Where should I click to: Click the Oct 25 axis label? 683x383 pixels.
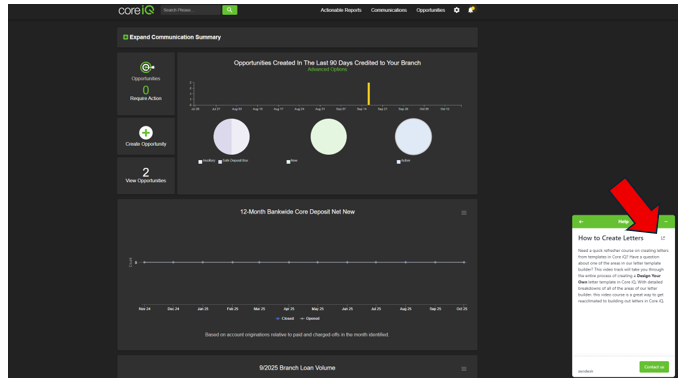click(x=462, y=308)
